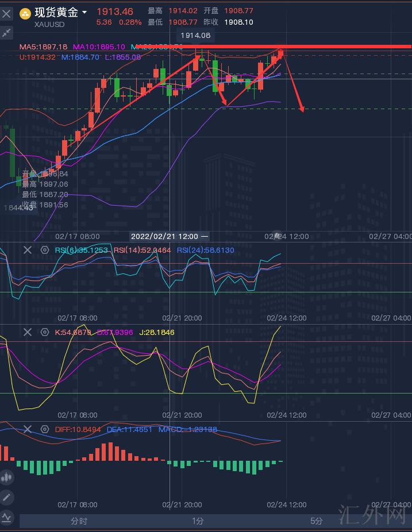The width and height of the screenshot is (412, 532).
Task: Close the chart with top-left X icon
Action: [6, 15]
